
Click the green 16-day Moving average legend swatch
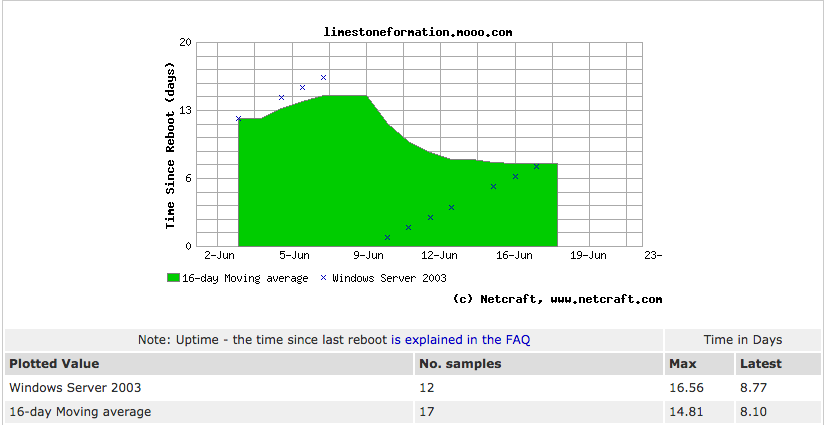click(x=173, y=278)
